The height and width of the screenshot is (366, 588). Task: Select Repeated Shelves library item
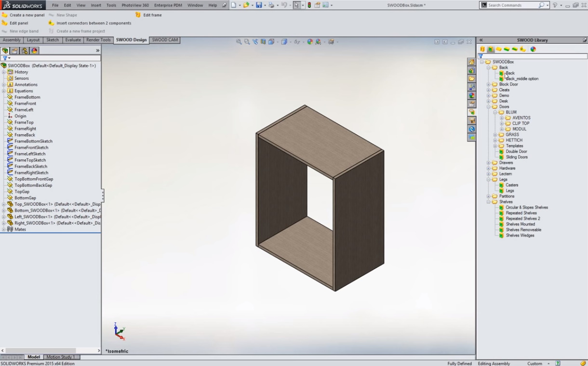pyautogui.click(x=521, y=213)
